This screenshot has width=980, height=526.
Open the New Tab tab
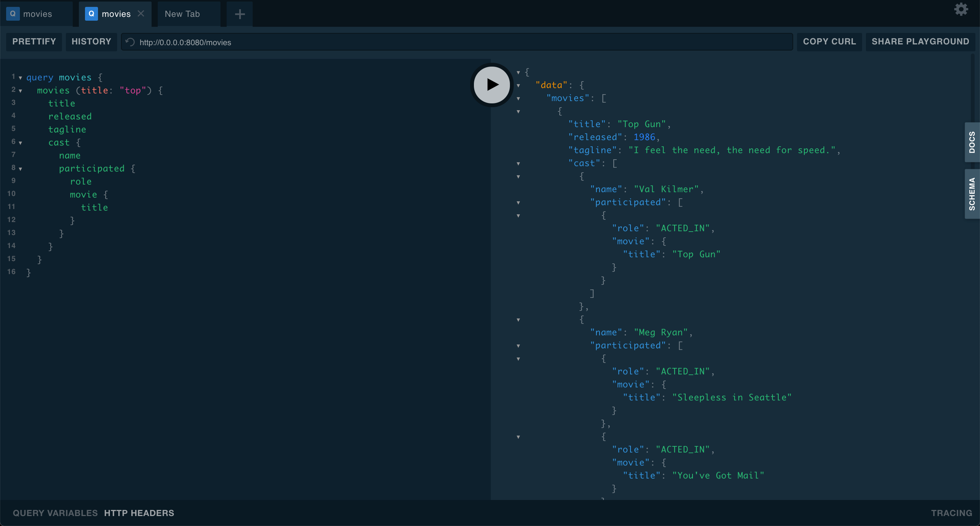[x=182, y=14]
